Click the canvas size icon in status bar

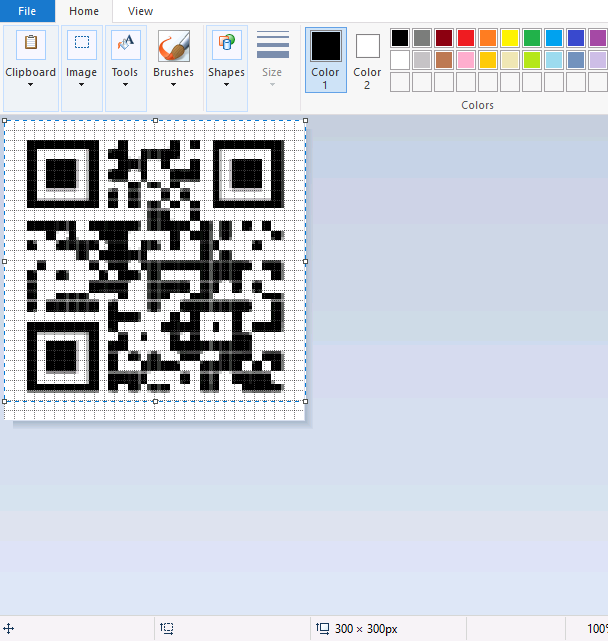click(x=323, y=628)
